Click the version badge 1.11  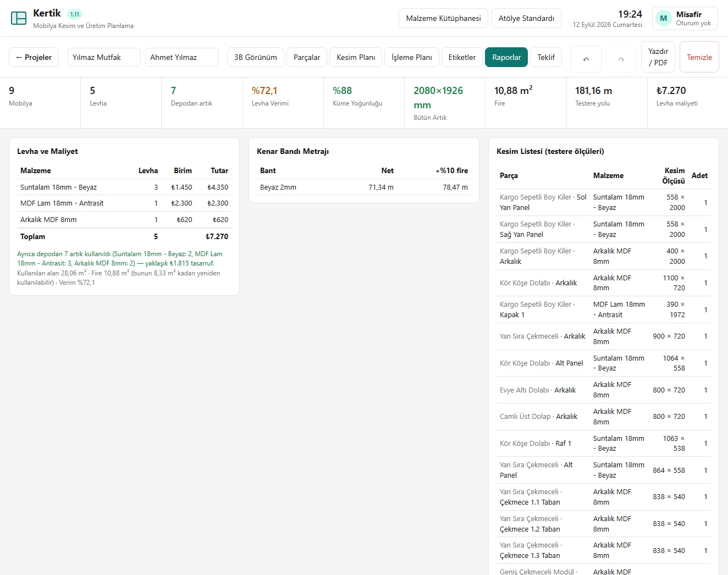75,14
